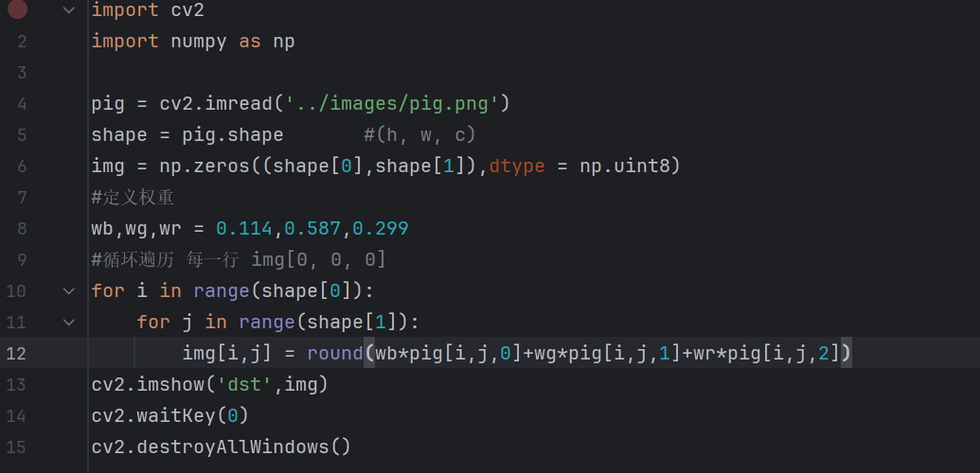Viewport: 980px width, 473px height.
Task: Click 'dtype' keyword argument
Action: click(517, 166)
